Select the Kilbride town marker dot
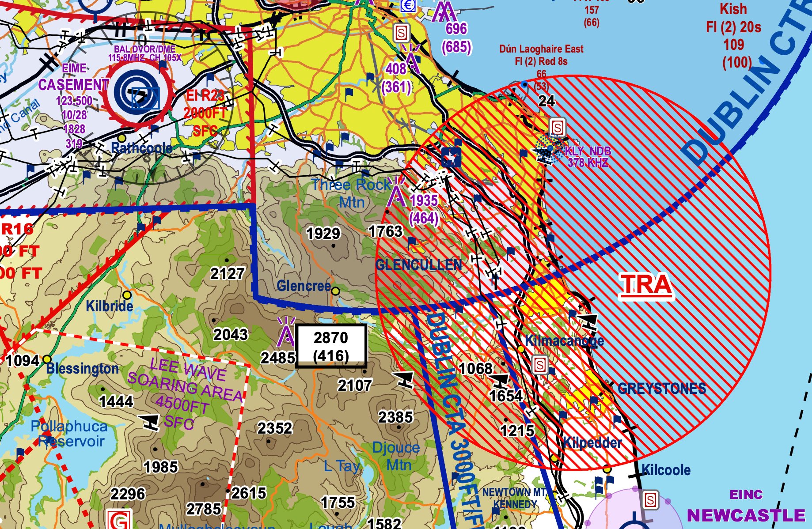This screenshot has height=529, width=812. [127, 295]
